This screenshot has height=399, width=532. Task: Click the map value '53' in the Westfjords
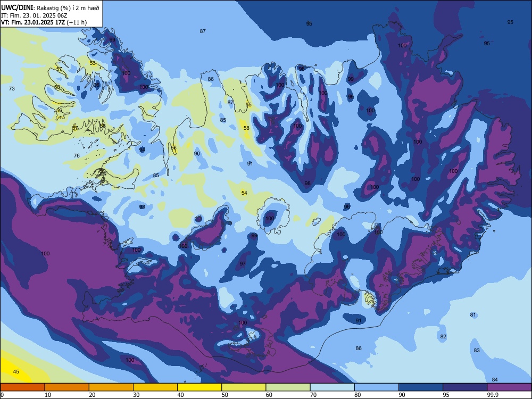[93, 63]
